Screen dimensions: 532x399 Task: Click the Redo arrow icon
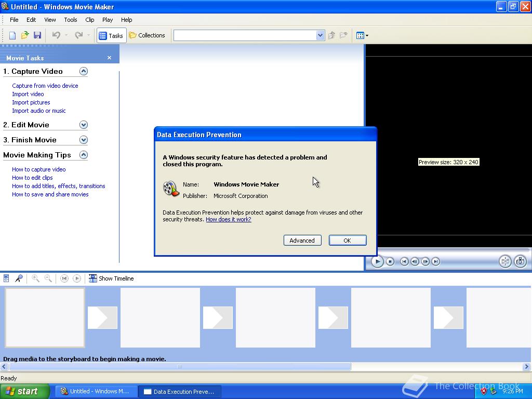click(79, 35)
